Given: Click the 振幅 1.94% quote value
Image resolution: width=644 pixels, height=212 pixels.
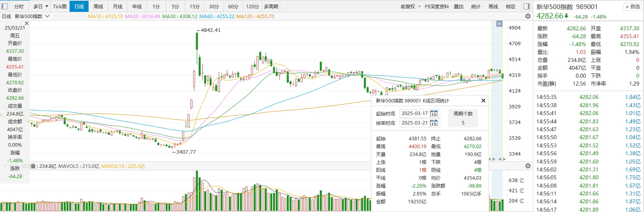Looking at the screenshot, I should point(632,52).
